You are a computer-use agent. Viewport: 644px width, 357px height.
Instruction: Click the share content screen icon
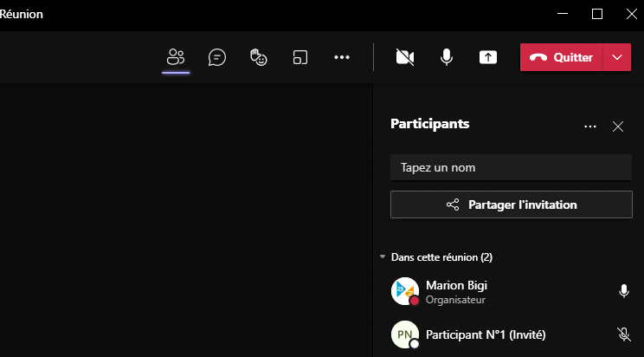point(488,57)
